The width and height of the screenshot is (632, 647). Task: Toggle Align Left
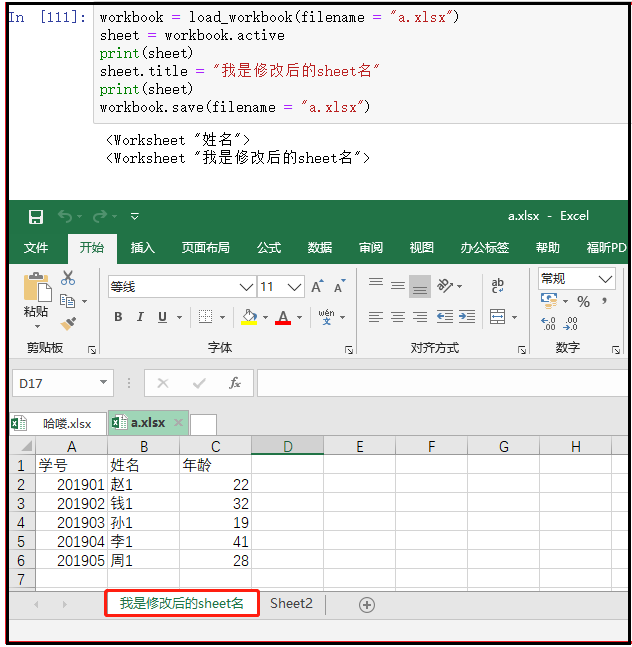click(x=376, y=317)
